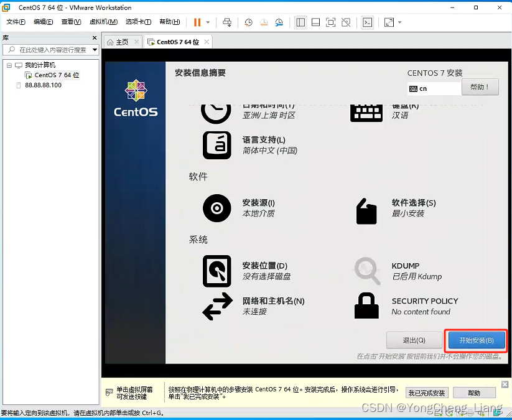Click the 亚洲/上海 时区 text
Viewport: 512px width, 420px height.
(269, 115)
